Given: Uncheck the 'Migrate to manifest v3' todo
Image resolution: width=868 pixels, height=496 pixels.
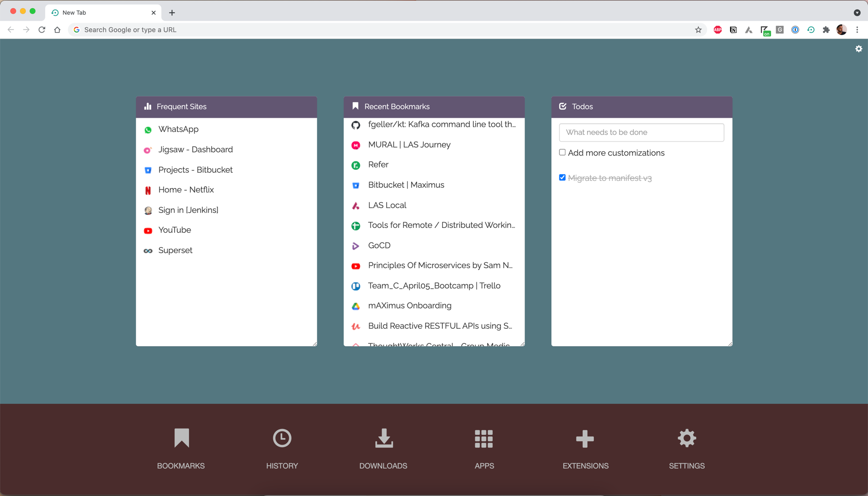Looking at the screenshot, I should click(x=562, y=178).
